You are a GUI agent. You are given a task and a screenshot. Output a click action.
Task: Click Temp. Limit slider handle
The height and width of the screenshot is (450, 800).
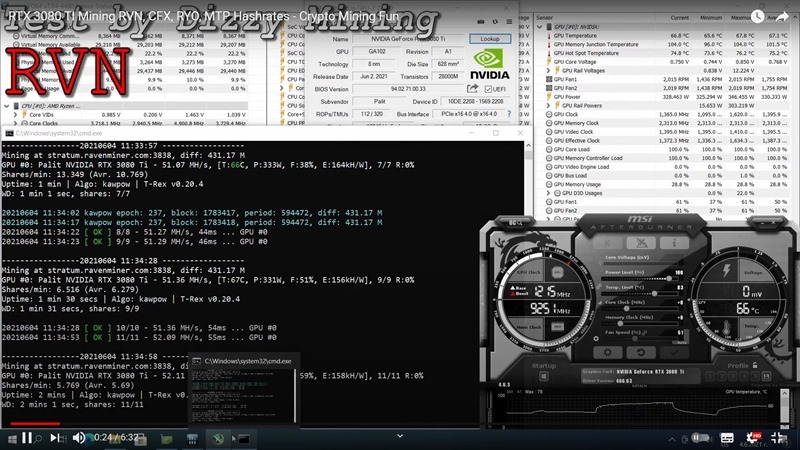(x=654, y=293)
